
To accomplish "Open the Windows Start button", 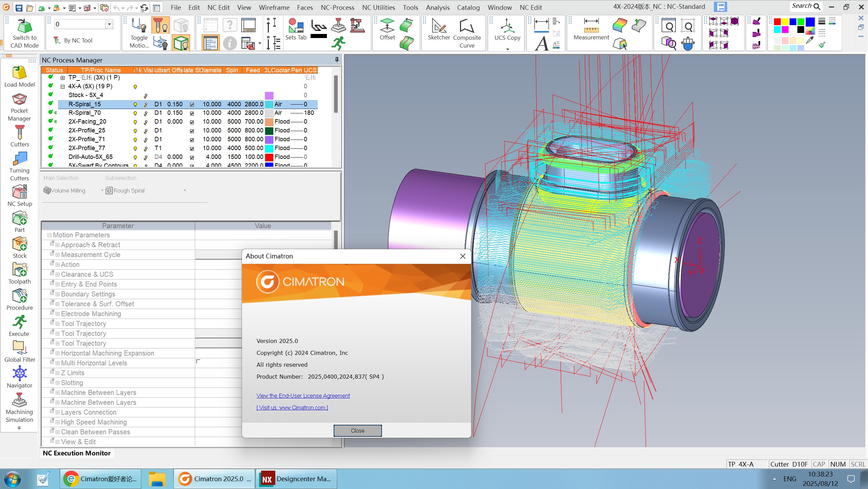I will tap(13, 479).
